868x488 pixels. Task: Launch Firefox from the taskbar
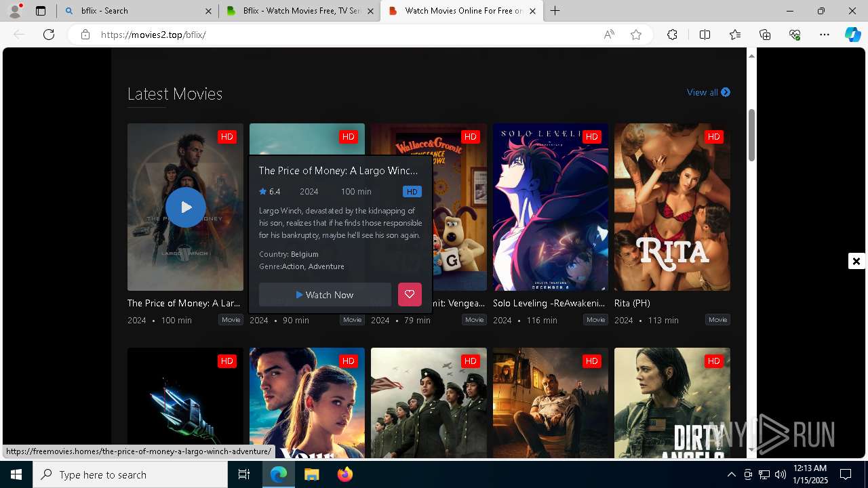point(345,474)
